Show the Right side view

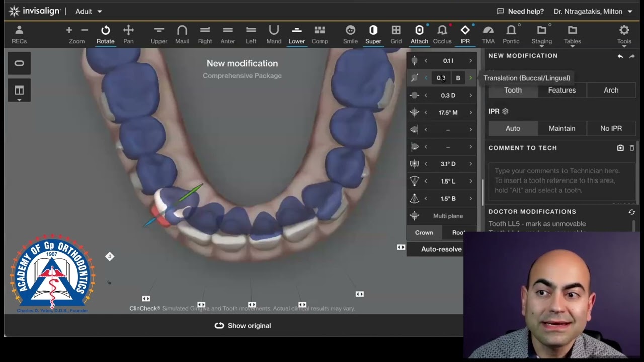click(205, 35)
